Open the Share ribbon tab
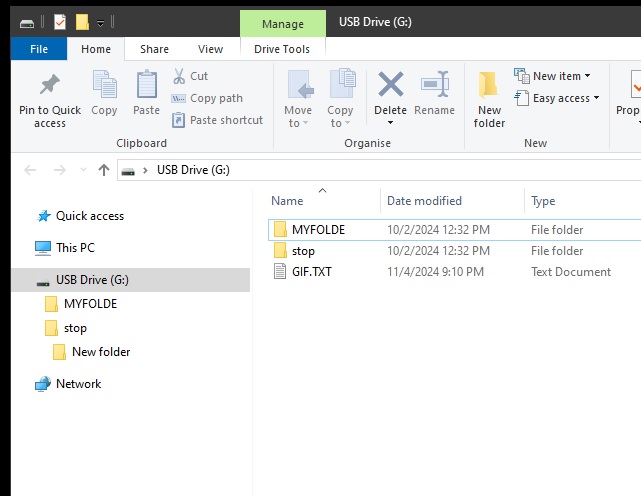Viewport: 641px width, 496px height. click(154, 49)
